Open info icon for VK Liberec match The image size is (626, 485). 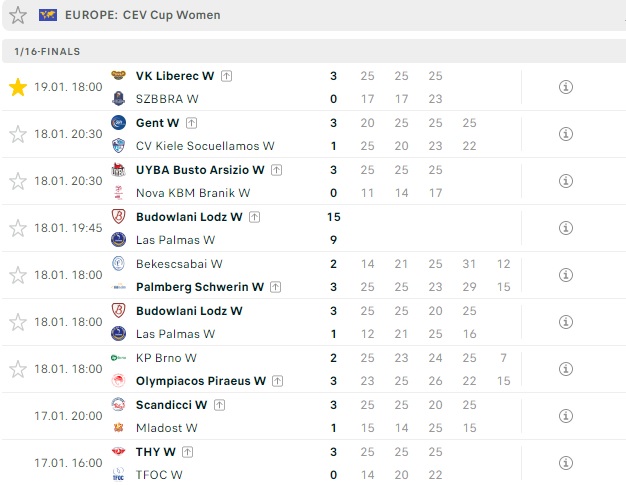tap(566, 87)
